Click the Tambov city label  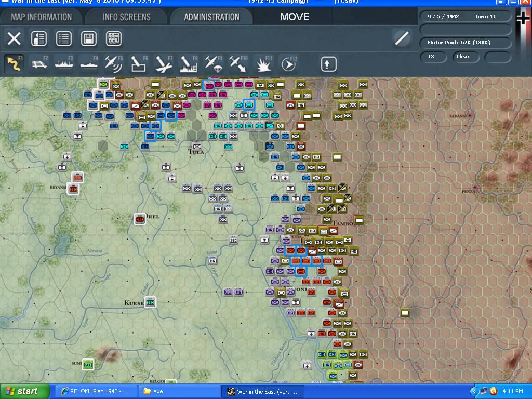(343, 223)
